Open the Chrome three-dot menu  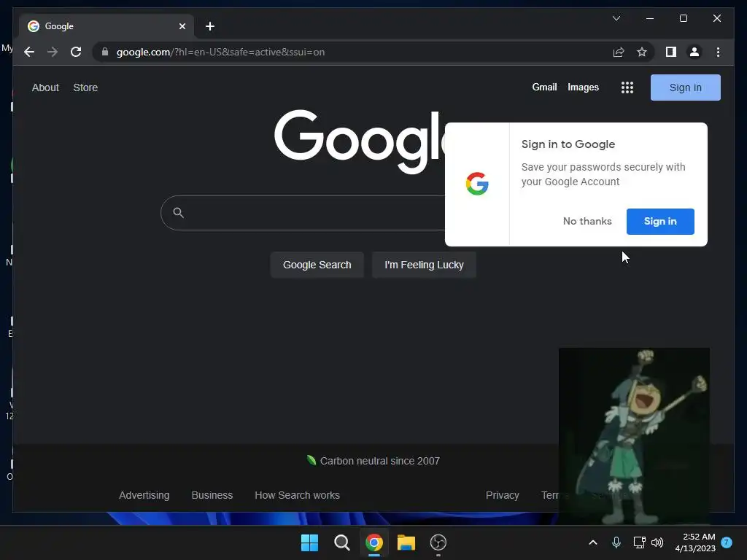[718, 52]
